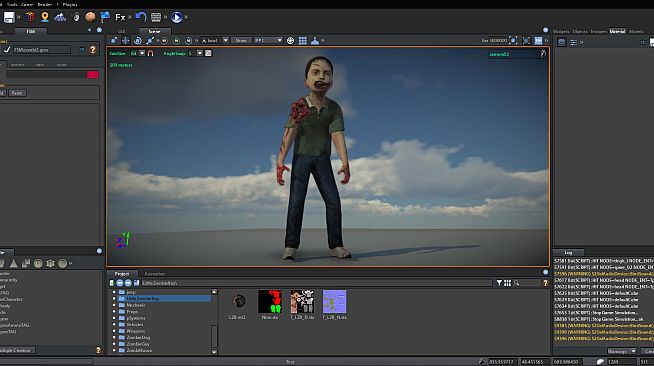Open the Angle Snap value dropdown

tap(199, 53)
